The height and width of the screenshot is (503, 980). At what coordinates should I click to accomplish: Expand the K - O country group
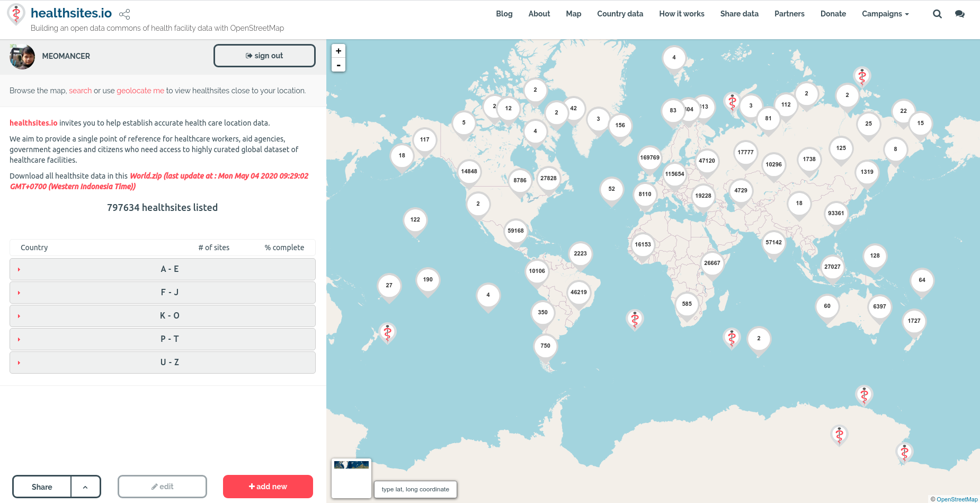[x=163, y=316]
